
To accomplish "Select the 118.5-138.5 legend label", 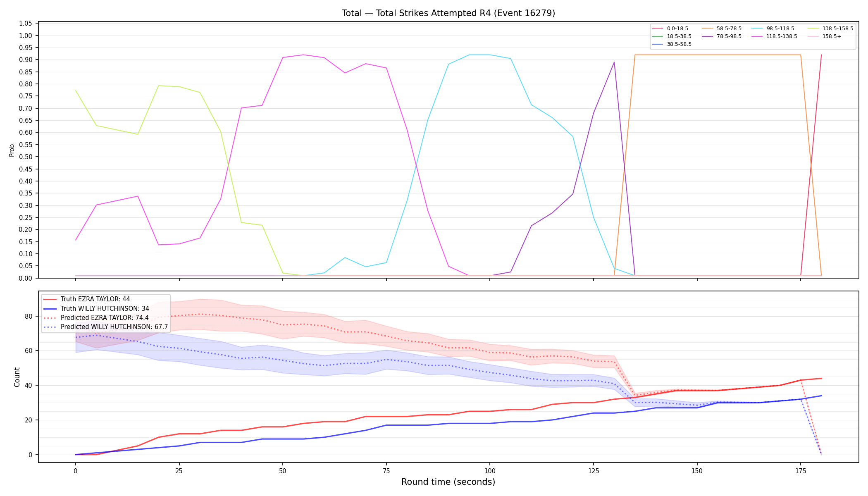I will [782, 36].
